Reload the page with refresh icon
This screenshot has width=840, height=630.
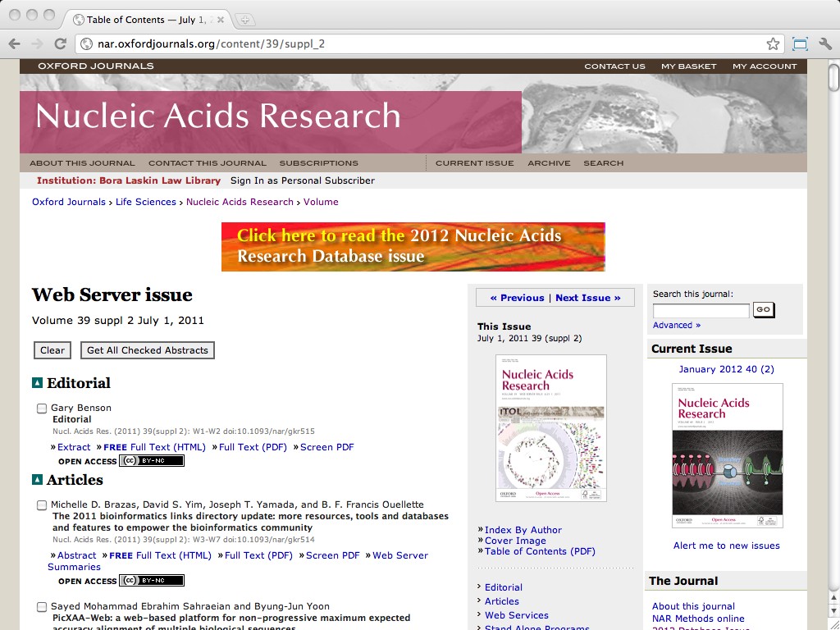pos(60,44)
